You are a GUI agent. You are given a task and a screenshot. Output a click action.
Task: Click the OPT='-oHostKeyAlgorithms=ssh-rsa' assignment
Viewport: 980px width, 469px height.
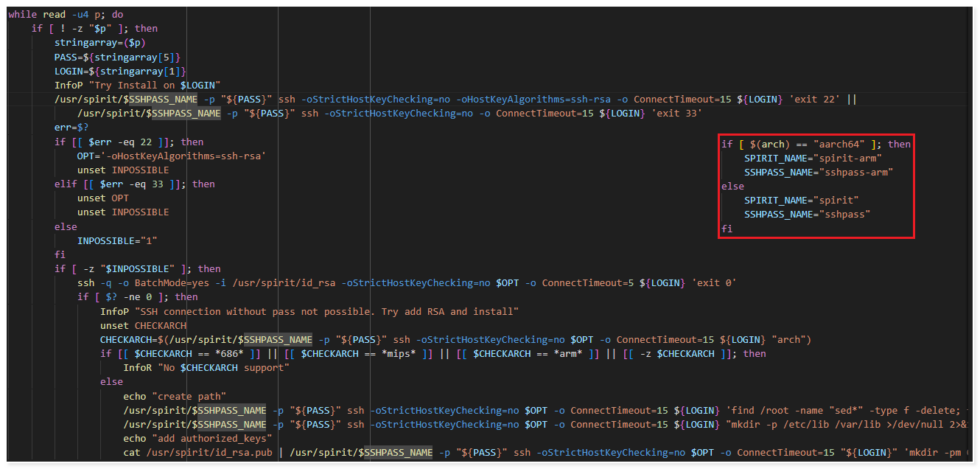click(x=171, y=156)
